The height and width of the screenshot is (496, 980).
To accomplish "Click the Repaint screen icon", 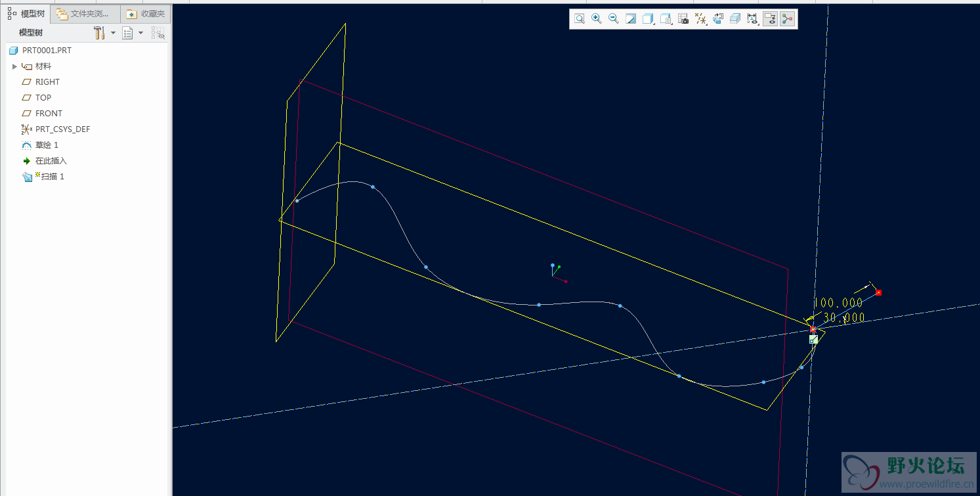I will (x=631, y=19).
